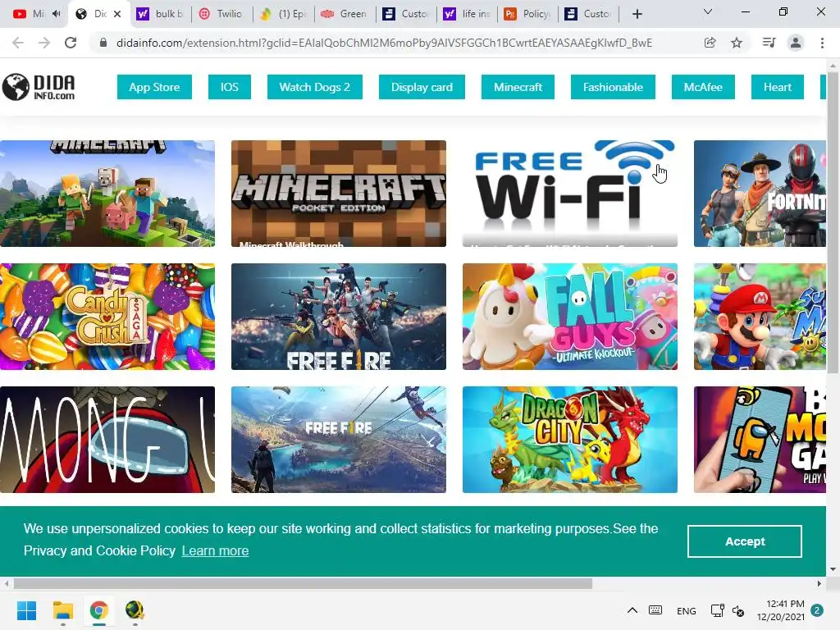Click the ENG language indicator
Image resolution: width=840 pixels, height=630 pixels.
pos(687,610)
